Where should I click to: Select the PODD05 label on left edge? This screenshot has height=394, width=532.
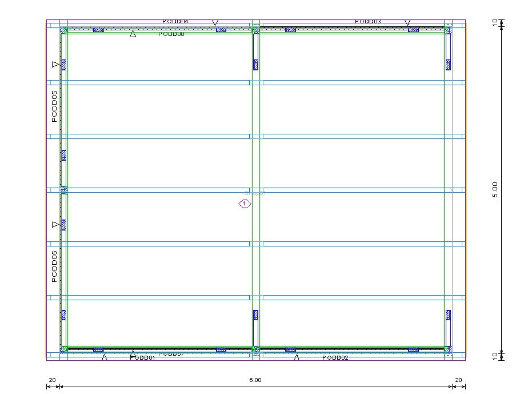pyautogui.click(x=54, y=106)
